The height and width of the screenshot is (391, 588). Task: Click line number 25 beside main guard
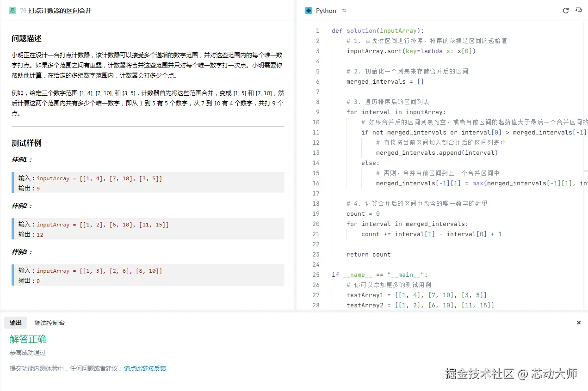click(316, 275)
